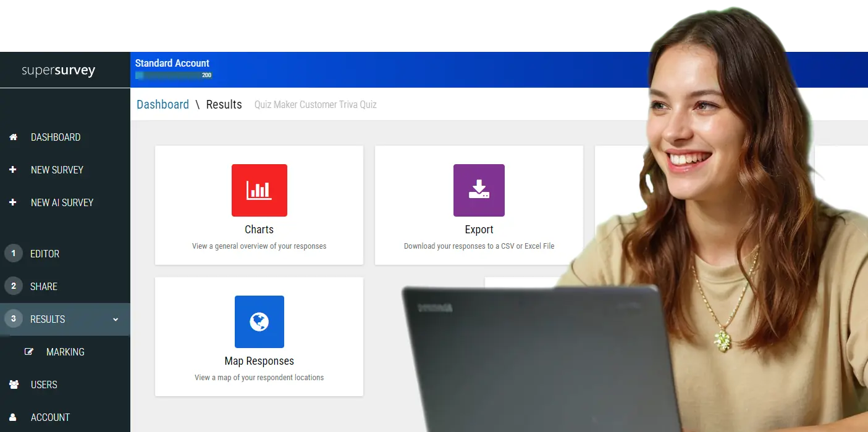Click the Results breadcrumb

coord(224,104)
